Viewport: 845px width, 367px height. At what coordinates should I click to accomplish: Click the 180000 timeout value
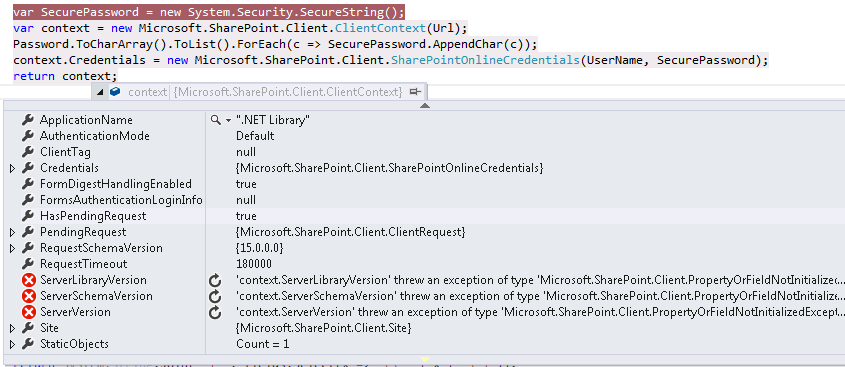coord(254,264)
